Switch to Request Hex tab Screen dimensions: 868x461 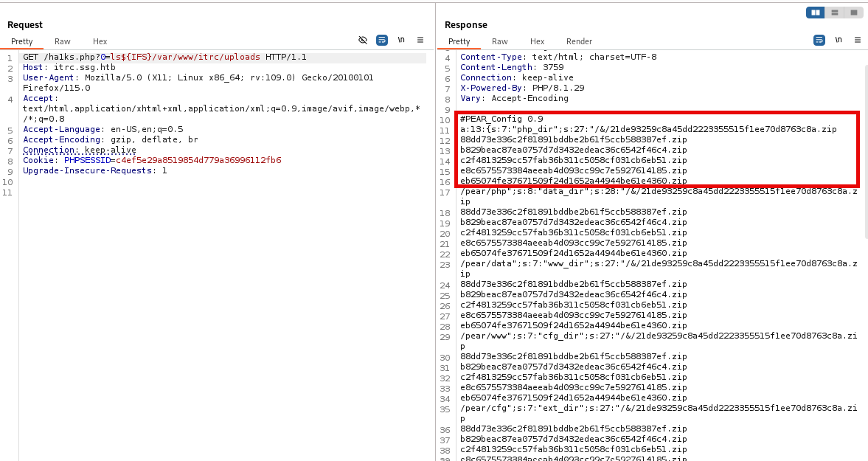tap(100, 41)
